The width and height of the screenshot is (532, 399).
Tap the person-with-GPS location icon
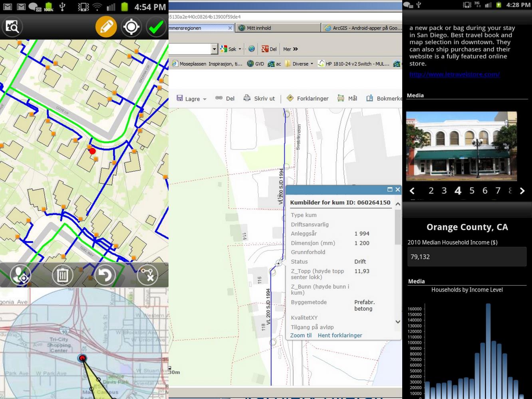pyautogui.click(x=20, y=275)
